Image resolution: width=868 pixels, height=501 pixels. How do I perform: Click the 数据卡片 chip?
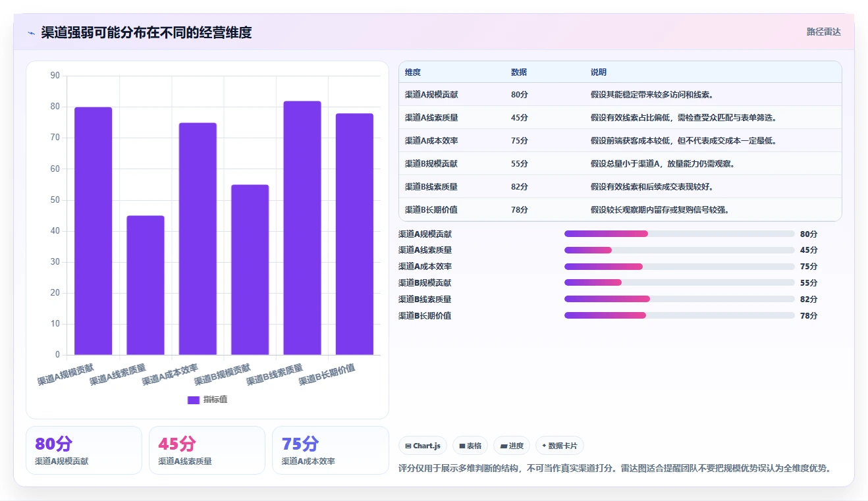pyautogui.click(x=560, y=446)
